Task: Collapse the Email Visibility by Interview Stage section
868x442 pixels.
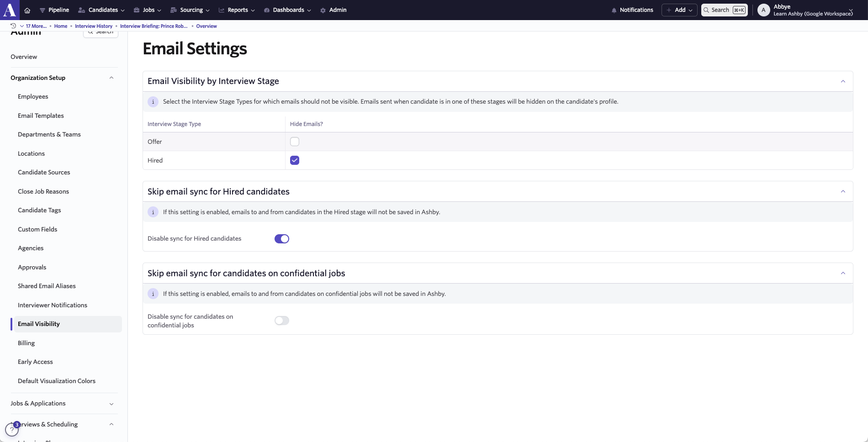Action: (x=843, y=81)
